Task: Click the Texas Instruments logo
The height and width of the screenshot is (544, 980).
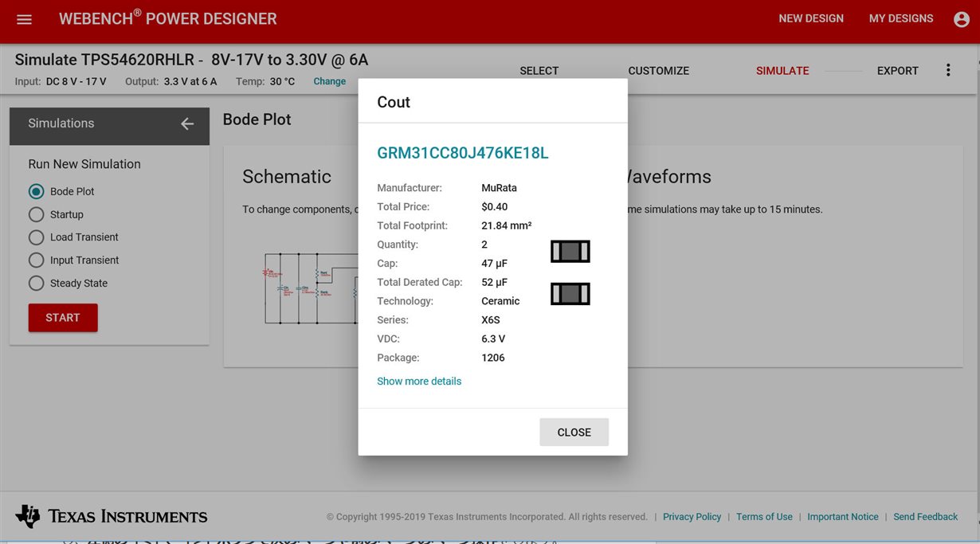Action: click(112, 516)
